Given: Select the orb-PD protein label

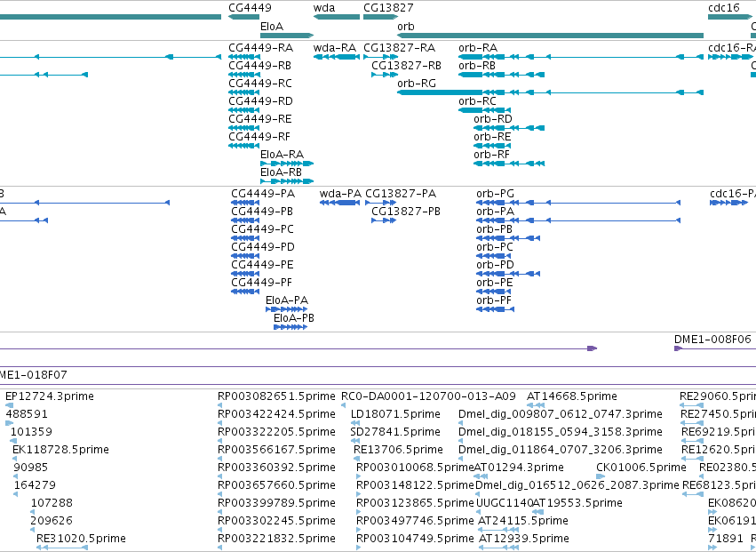Looking at the screenshot, I should pyautogui.click(x=495, y=266).
